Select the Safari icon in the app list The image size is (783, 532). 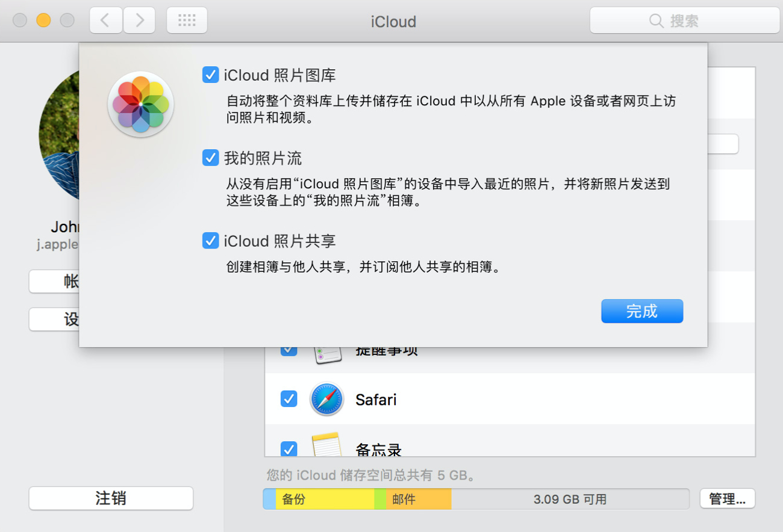(326, 398)
